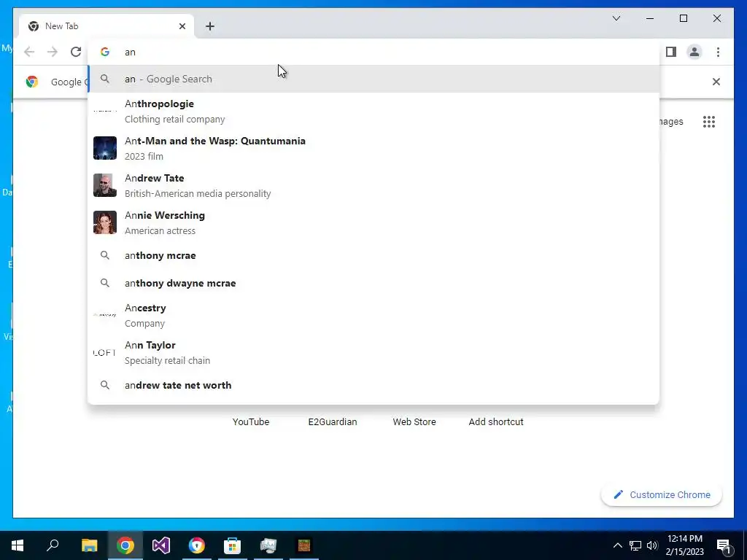Pick the 'anthony mcrae' search suggestion
This screenshot has height=560, width=747.
click(373, 256)
